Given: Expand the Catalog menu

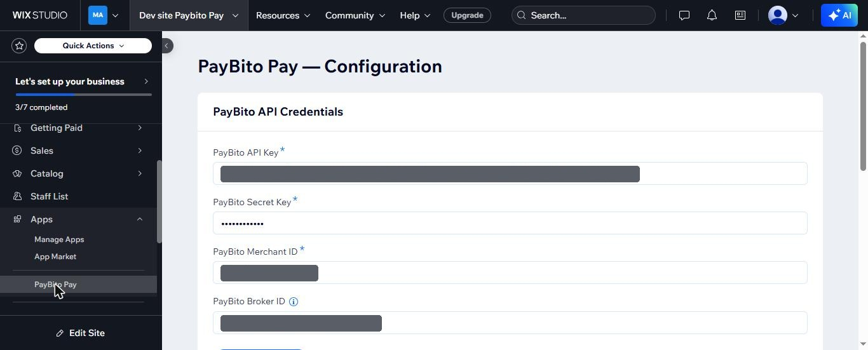Looking at the screenshot, I should pyautogui.click(x=78, y=173).
